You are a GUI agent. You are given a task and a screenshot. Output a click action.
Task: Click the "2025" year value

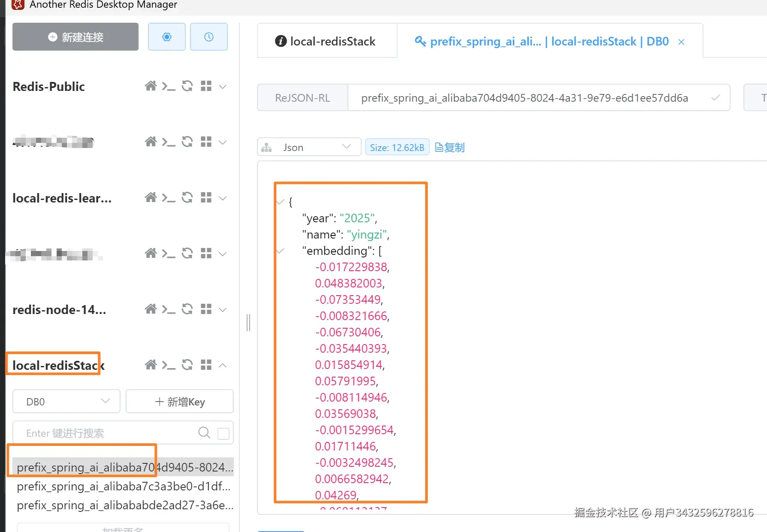357,218
